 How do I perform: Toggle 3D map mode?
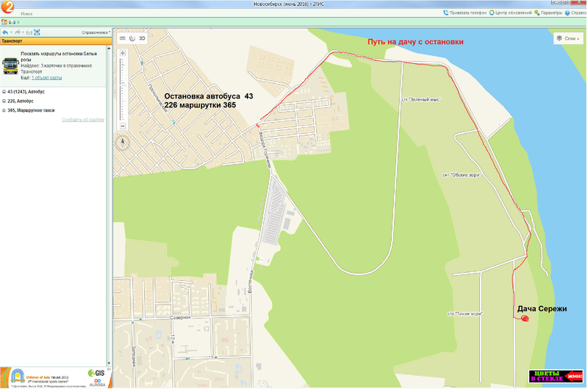tap(142, 38)
